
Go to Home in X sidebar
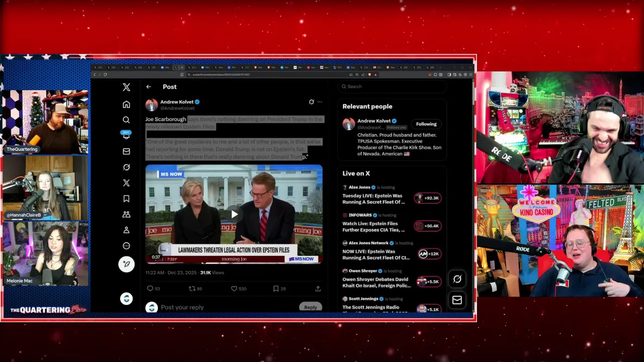(x=126, y=104)
